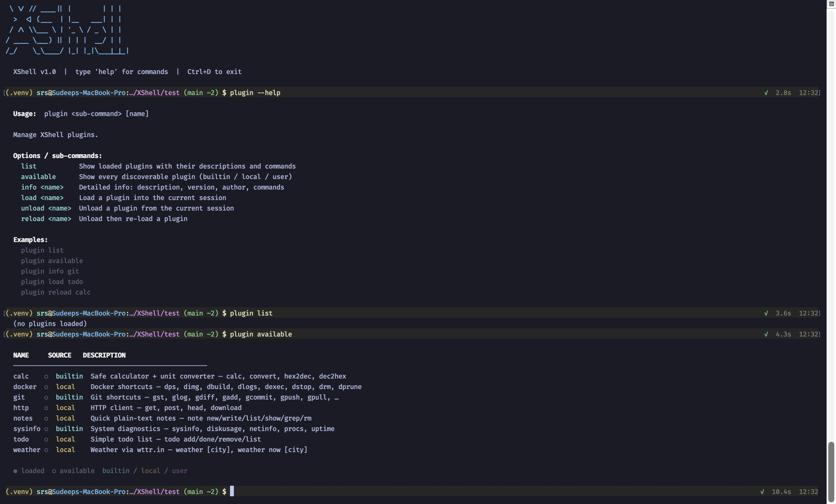
Task: Click the 'plugin --help' command text
Action: click(255, 93)
